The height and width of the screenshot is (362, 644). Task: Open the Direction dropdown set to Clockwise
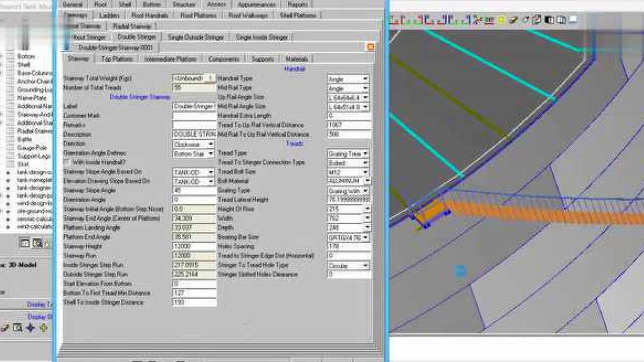coord(210,144)
